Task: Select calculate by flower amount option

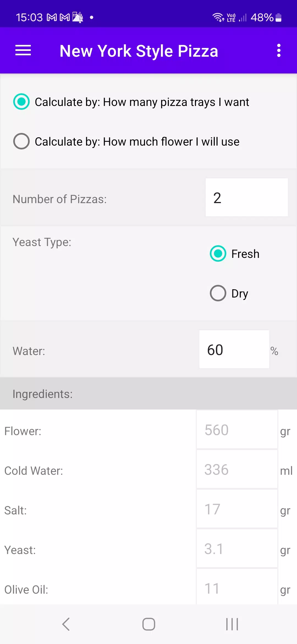Action: pos(127,141)
